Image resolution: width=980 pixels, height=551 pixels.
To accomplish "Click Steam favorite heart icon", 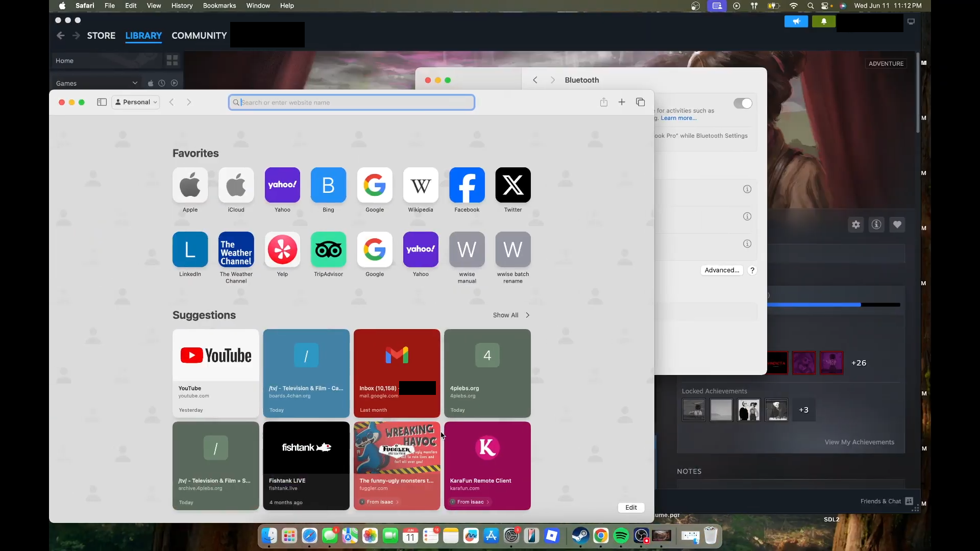I will tap(897, 224).
